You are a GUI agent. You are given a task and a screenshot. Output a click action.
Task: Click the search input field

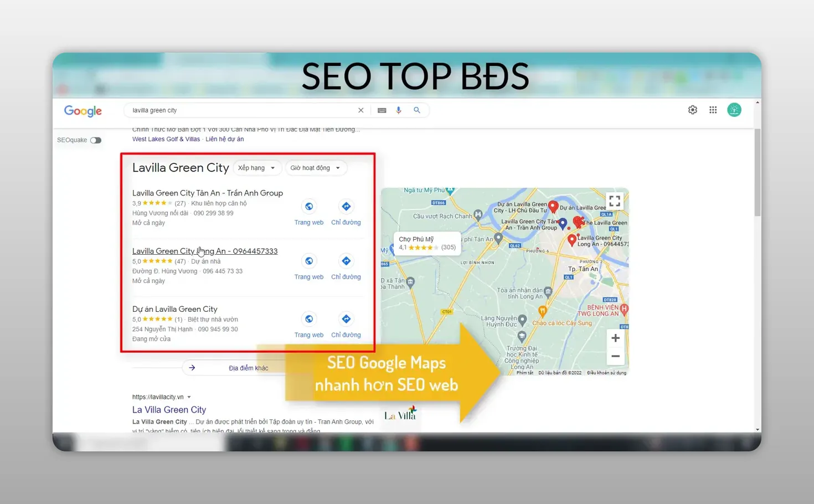click(x=244, y=110)
